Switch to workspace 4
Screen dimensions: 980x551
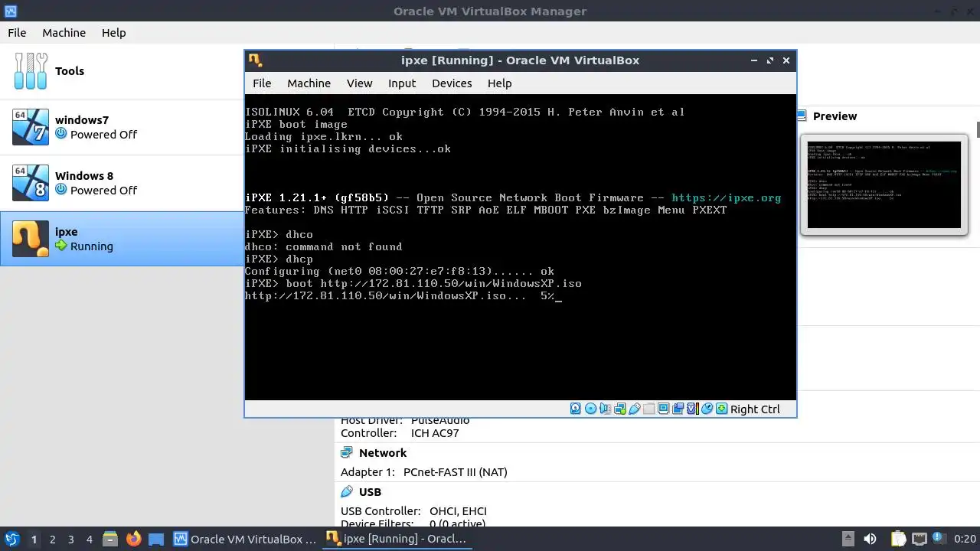tap(89, 539)
